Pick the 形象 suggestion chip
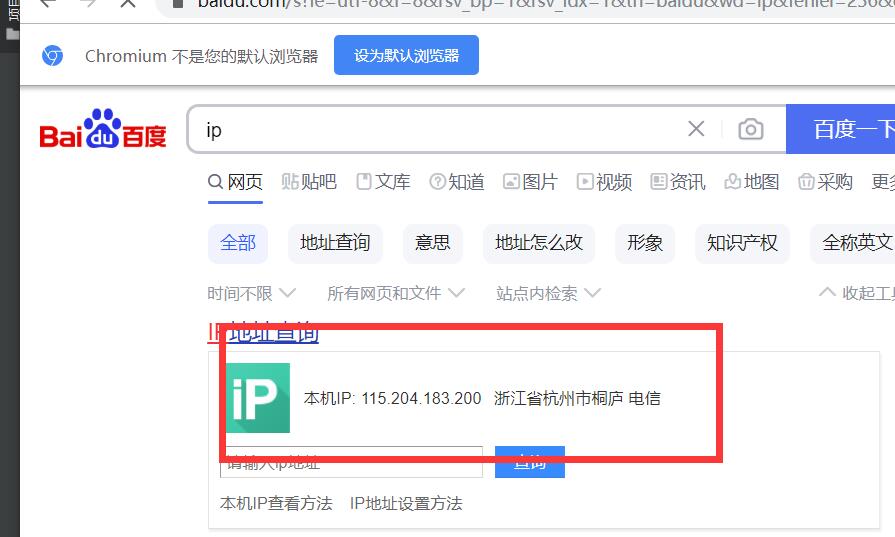This screenshot has height=537, width=895. (645, 243)
